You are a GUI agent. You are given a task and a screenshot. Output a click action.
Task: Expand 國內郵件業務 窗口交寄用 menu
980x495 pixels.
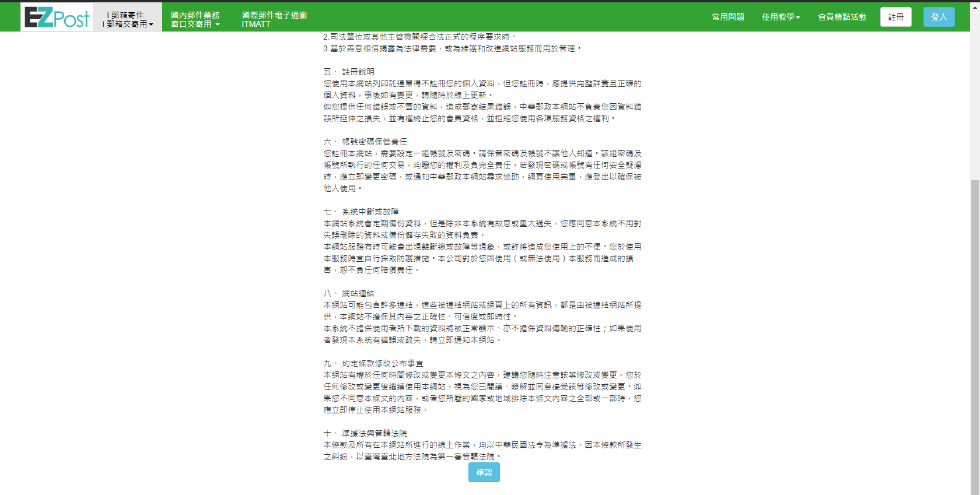(195, 19)
